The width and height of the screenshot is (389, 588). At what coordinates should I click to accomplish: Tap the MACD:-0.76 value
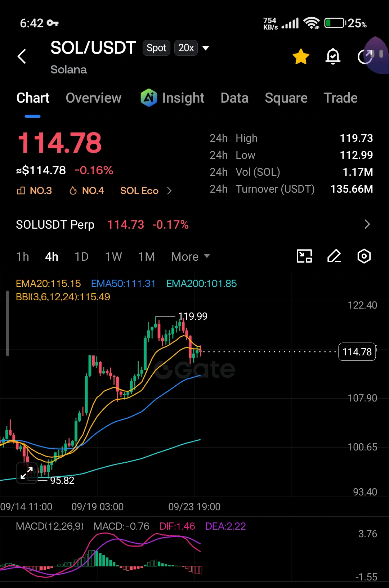pos(121,526)
